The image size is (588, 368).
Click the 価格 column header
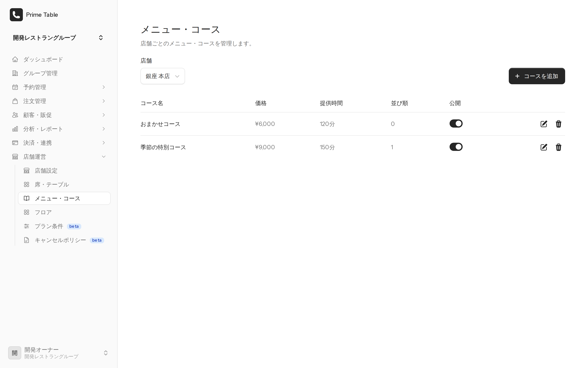click(261, 103)
